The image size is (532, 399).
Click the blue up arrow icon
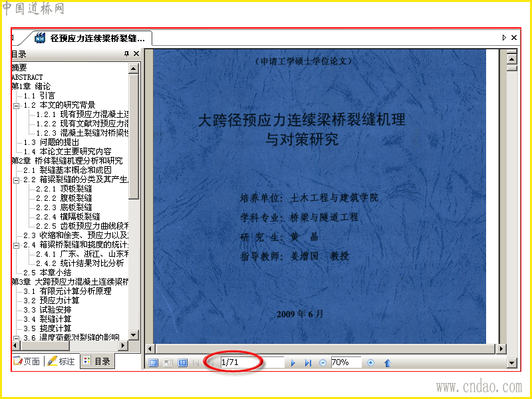(388, 362)
